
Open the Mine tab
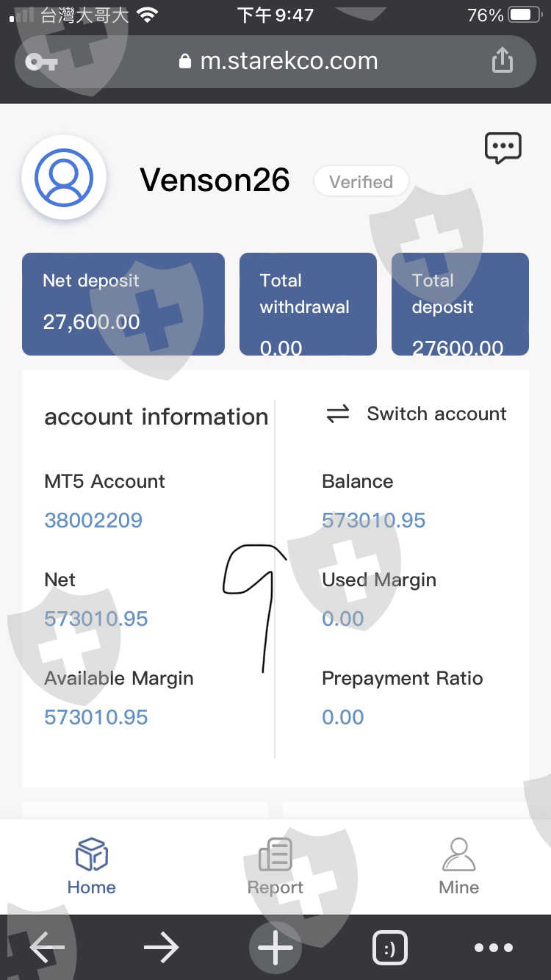[x=459, y=867]
